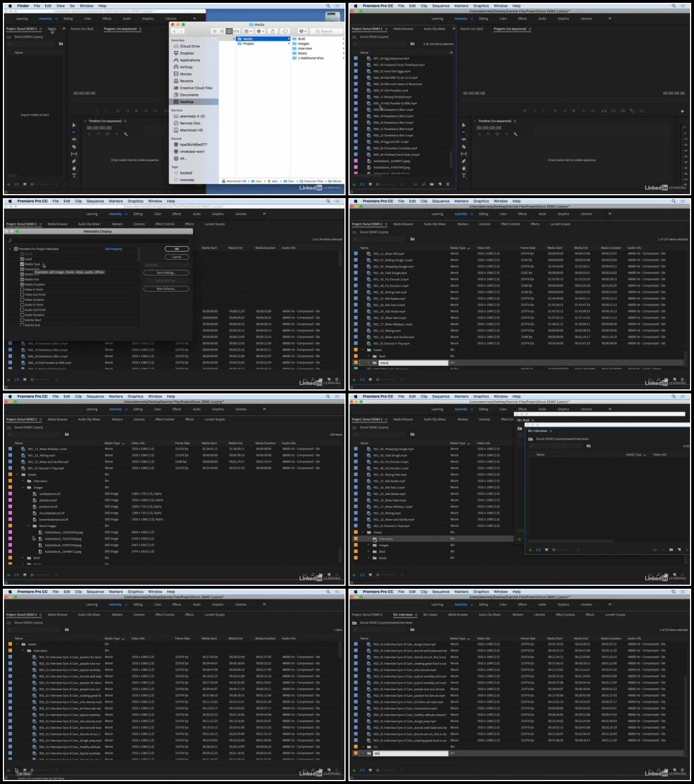Collapse Premiere Pro Project Metadata group
The height and width of the screenshot is (784, 694).
click(10, 249)
